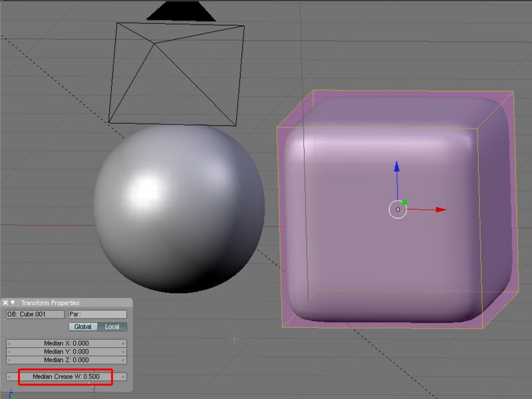This screenshot has height=399, width=532.
Task: Grab the blue Z-axis manipulator arrow
Action: tap(396, 166)
